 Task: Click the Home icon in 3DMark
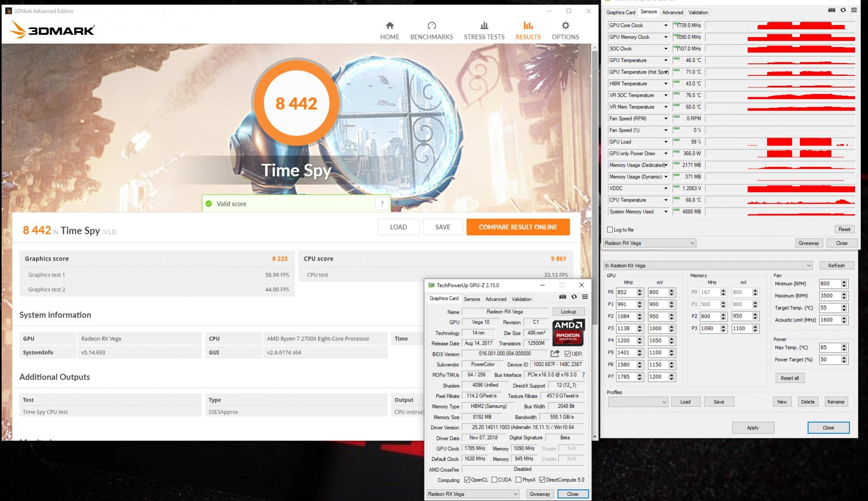tap(390, 26)
